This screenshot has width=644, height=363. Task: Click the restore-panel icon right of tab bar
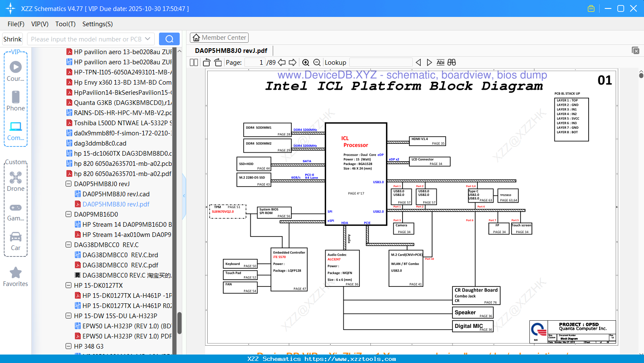pos(636,50)
